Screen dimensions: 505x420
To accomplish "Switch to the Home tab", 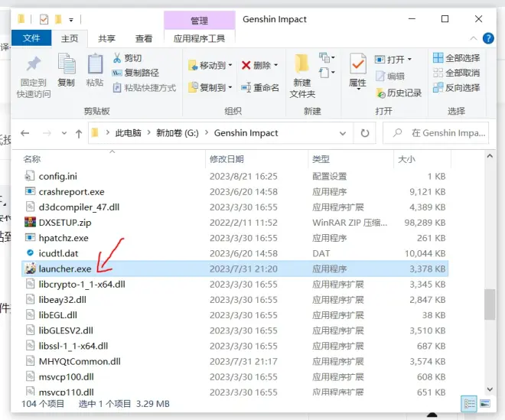I will (70, 38).
